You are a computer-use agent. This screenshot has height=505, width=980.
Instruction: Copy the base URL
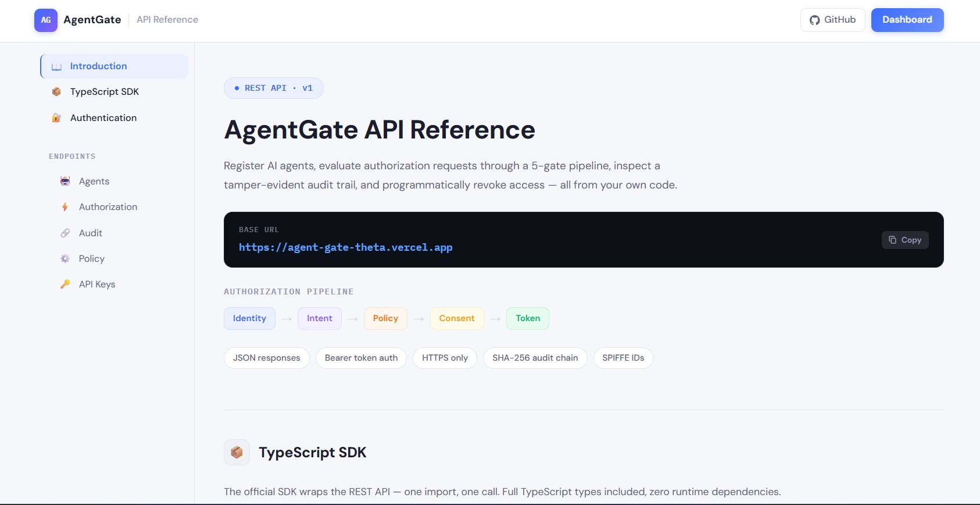tap(905, 240)
